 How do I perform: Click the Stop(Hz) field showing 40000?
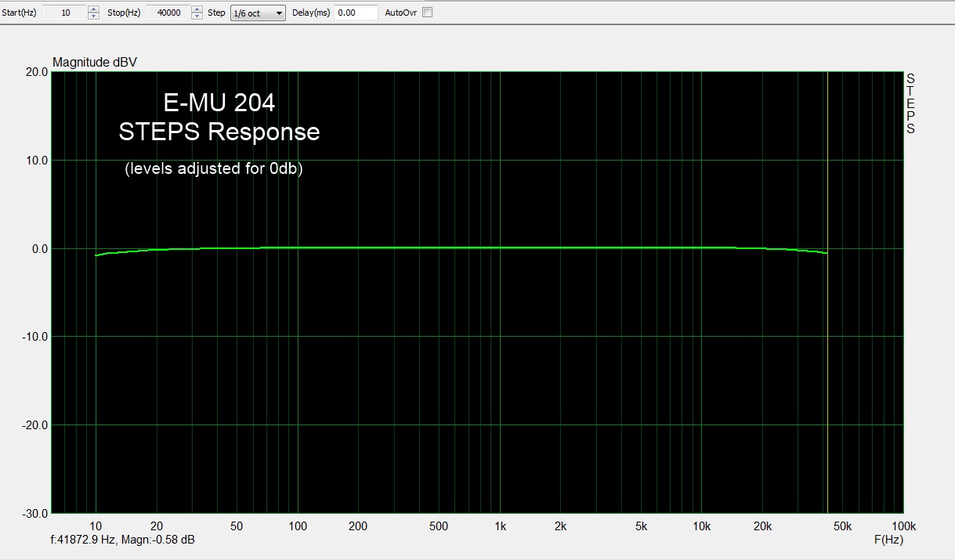pos(168,13)
